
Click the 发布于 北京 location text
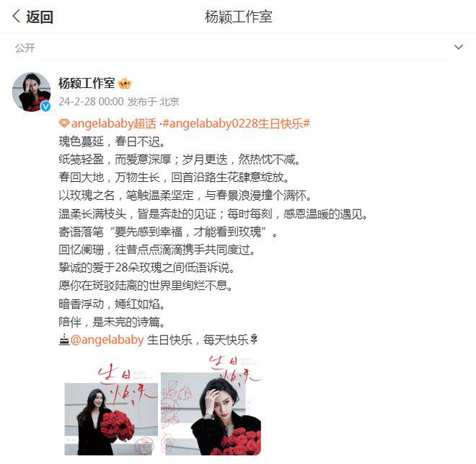click(153, 102)
